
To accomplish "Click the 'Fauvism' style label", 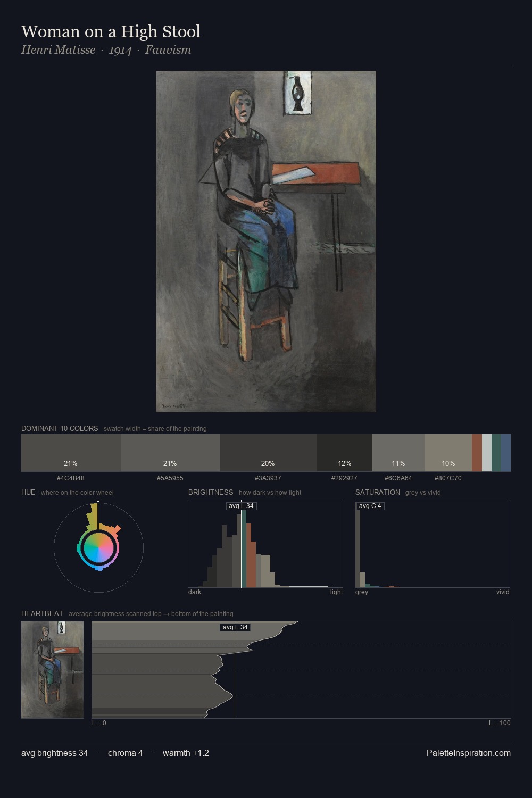I will coord(168,50).
